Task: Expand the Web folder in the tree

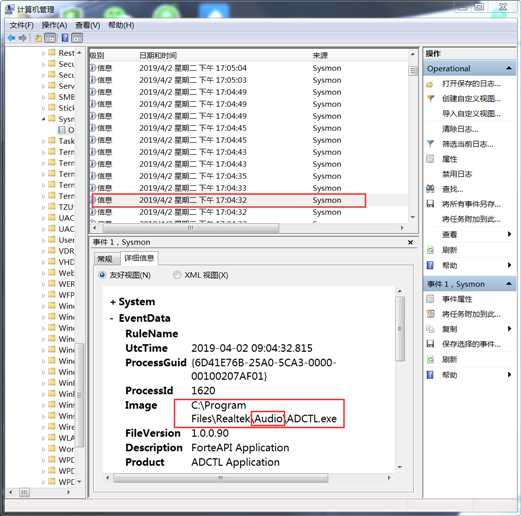Action: 43,273
